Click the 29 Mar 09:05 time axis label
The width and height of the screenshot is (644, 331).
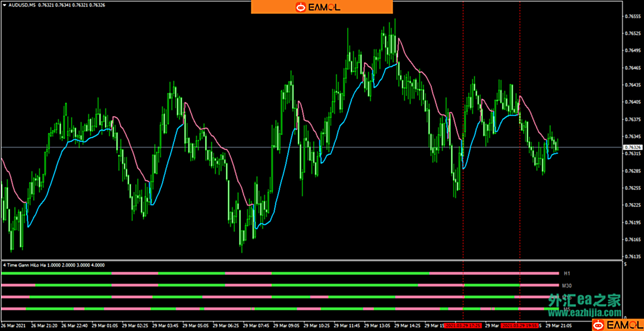tap(286, 326)
